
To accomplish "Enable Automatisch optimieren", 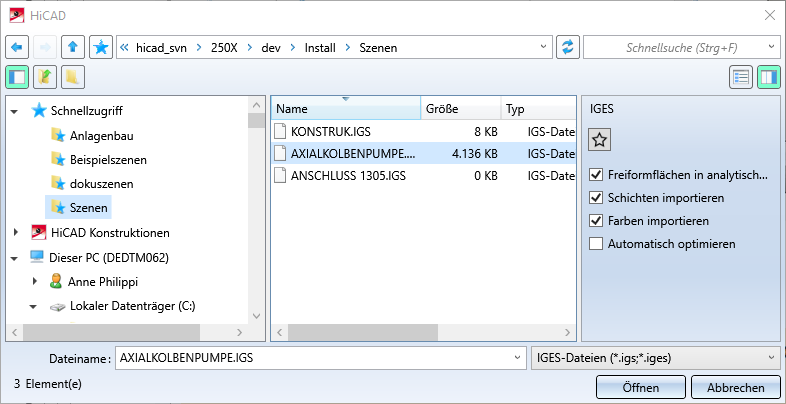I will 596,244.
